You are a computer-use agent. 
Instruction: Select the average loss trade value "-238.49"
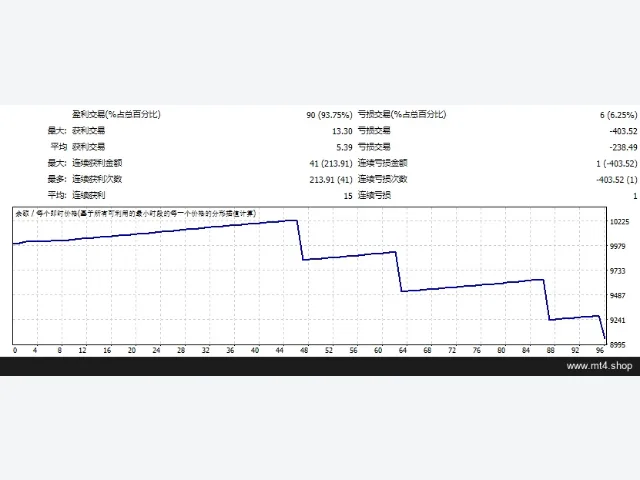(623, 147)
